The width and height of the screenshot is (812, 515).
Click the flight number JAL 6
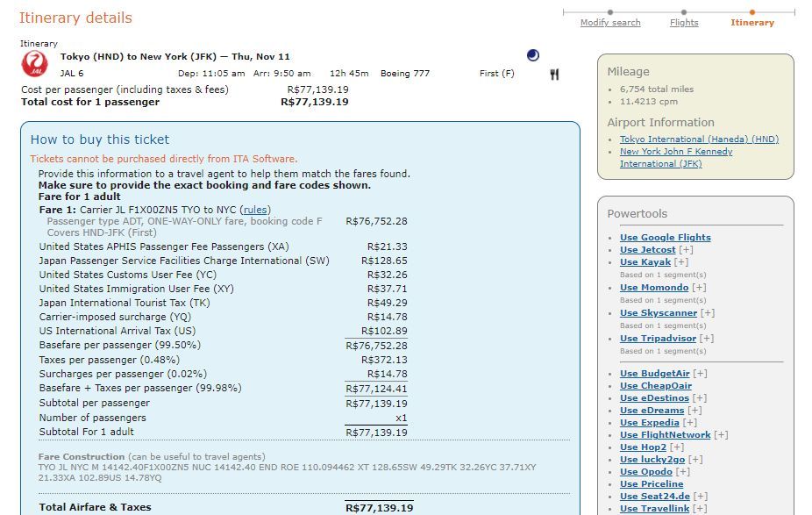[72, 74]
